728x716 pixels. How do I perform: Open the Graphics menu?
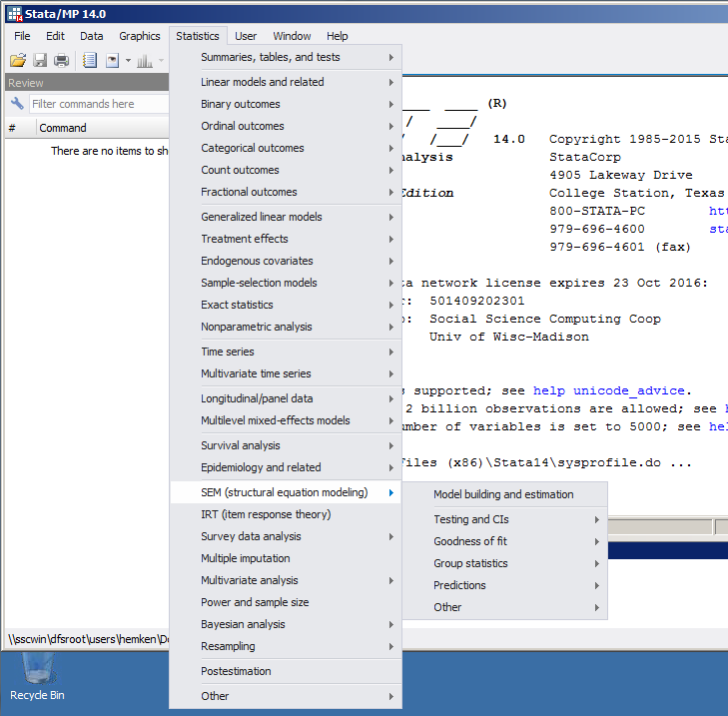coord(140,36)
